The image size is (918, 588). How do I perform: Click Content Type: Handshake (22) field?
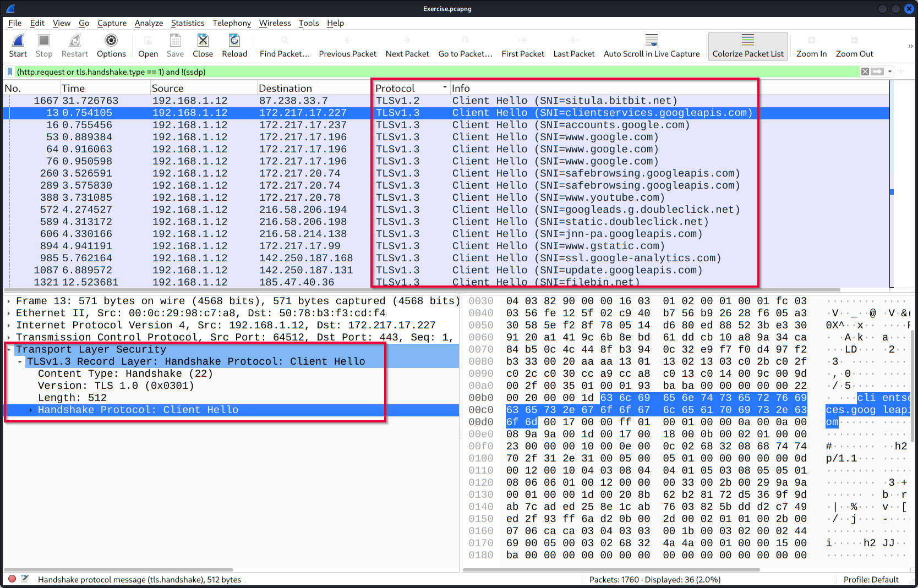click(125, 373)
